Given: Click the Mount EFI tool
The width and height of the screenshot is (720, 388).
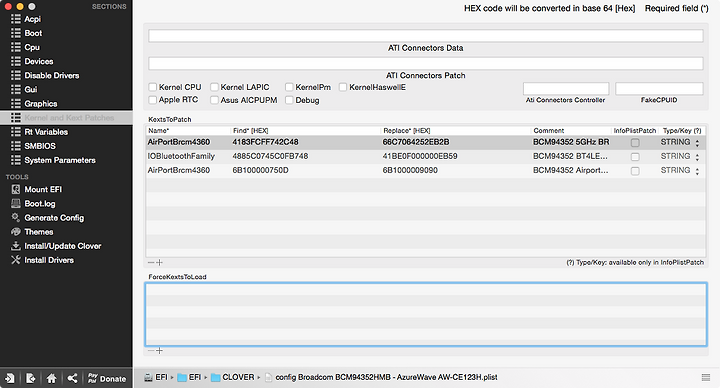Looking at the screenshot, I should point(43,189).
